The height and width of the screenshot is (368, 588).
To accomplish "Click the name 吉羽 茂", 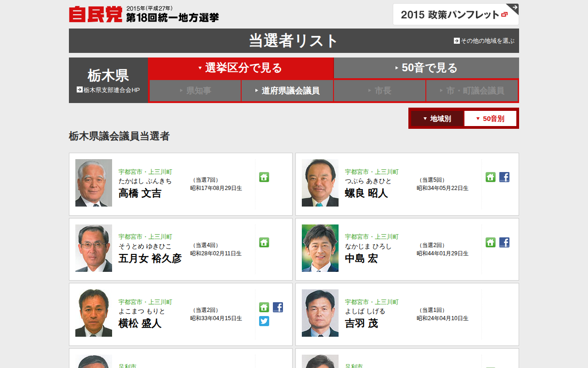I will coord(362,323).
